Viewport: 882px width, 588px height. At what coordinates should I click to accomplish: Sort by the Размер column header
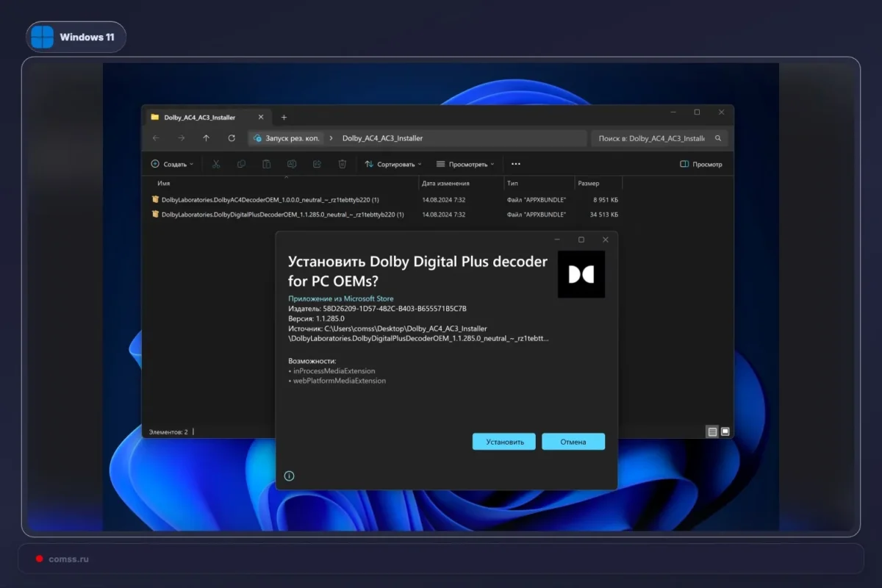[x=588, y=183]
